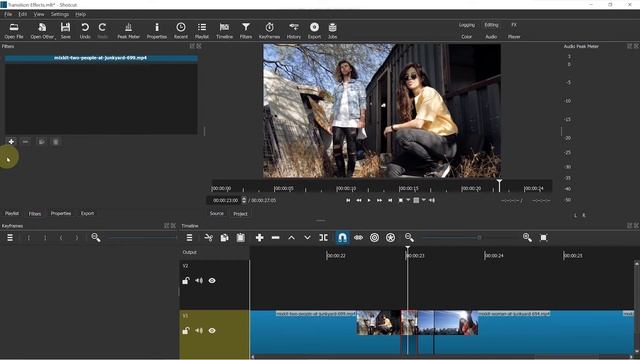Toggle the player volume control
This screenshot has width=640, height=360.
(432, 200)
